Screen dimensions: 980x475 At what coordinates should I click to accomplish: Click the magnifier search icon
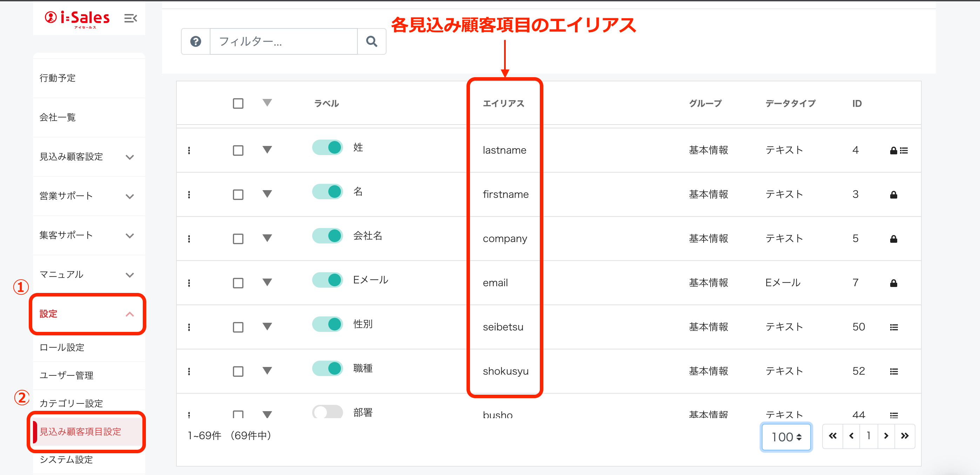[371, 41]
